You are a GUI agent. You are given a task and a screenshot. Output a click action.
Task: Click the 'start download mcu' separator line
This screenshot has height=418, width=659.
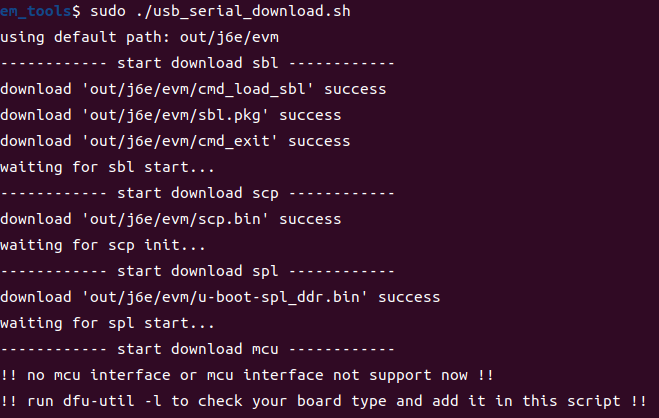197,349
